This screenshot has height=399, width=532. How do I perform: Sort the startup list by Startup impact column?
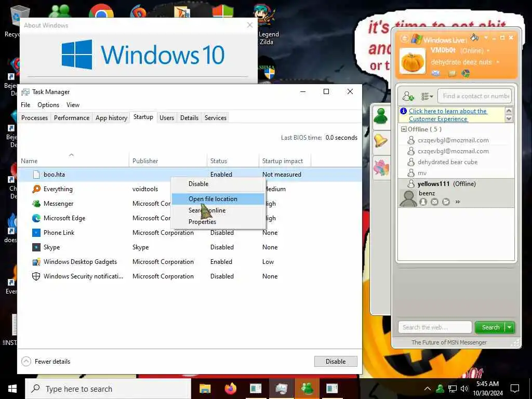coord(284,161)
